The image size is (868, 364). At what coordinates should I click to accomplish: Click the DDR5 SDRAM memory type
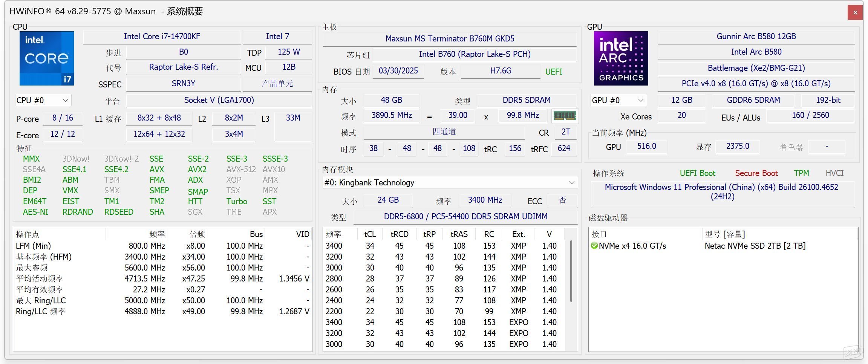527,100
